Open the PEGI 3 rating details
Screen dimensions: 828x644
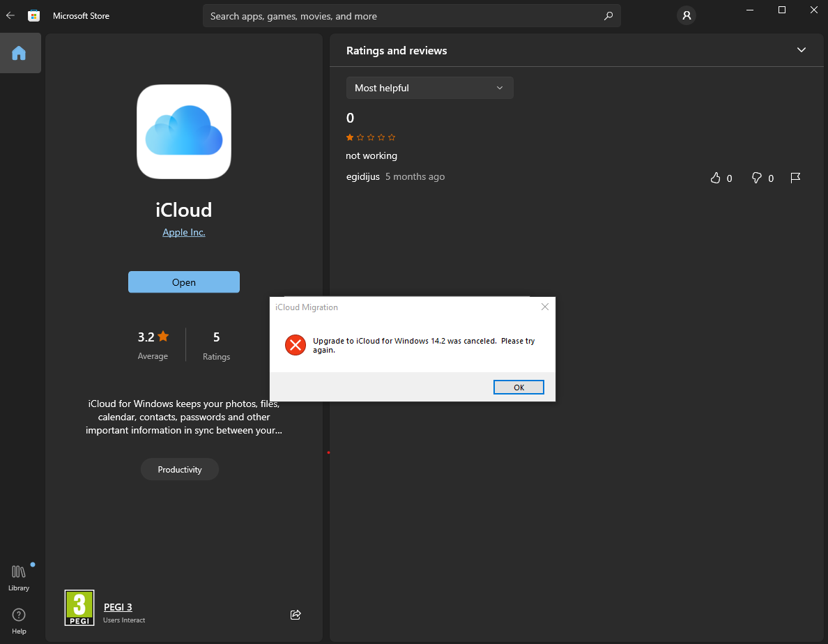click(x=118, y=607)
